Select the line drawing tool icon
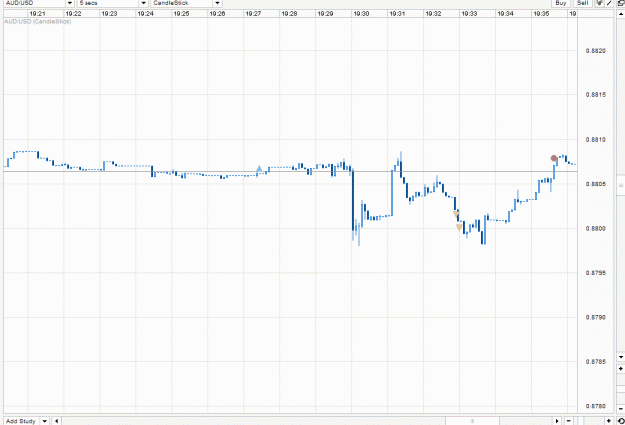Image resolution: width=625 pixels, height=425 pixels. point(609,3)
